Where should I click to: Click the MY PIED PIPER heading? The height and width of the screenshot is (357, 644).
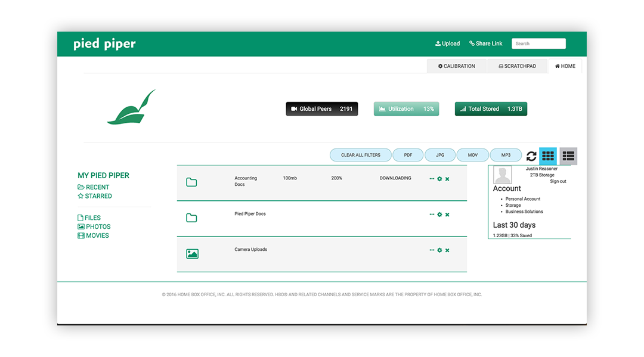[x=104, y=176]
